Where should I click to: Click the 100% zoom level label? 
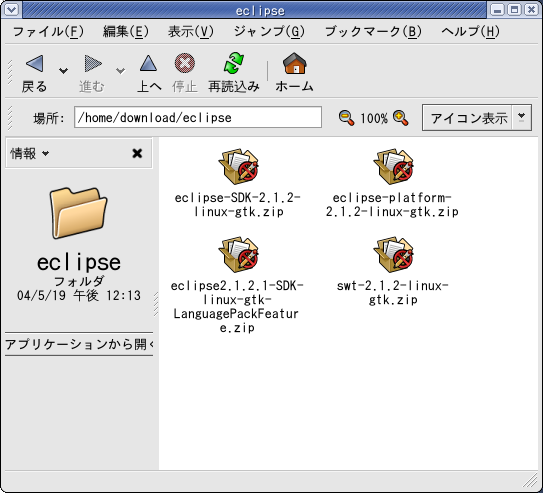click(374, 118)
